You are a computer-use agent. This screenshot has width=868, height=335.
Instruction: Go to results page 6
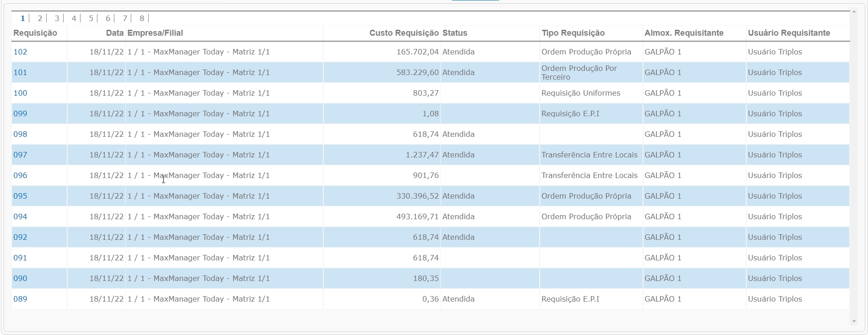click(x=108, y=18)
